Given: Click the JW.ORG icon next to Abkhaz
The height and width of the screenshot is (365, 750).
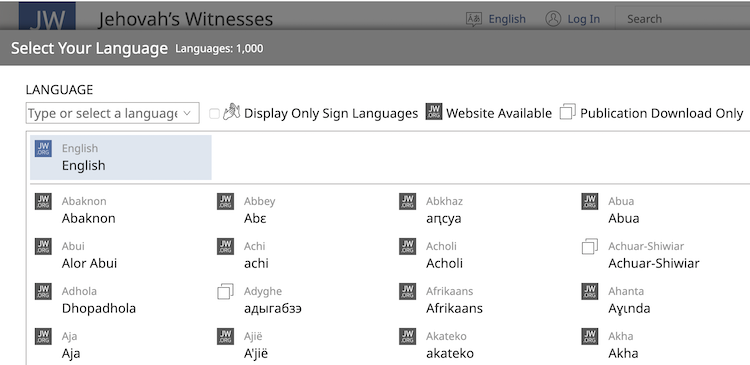Looking at the screenshot, I should pyautogui.click(x=408, y=201).
